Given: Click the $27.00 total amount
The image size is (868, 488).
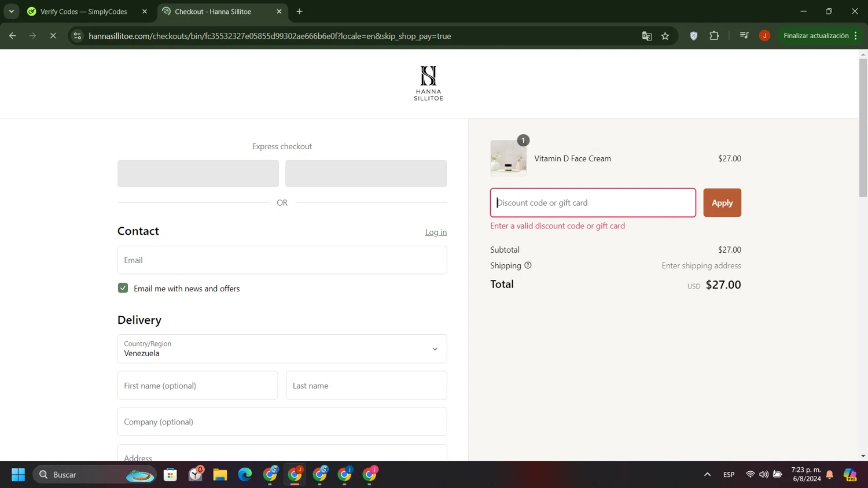Looking at the screenshot, I should 723,284.
